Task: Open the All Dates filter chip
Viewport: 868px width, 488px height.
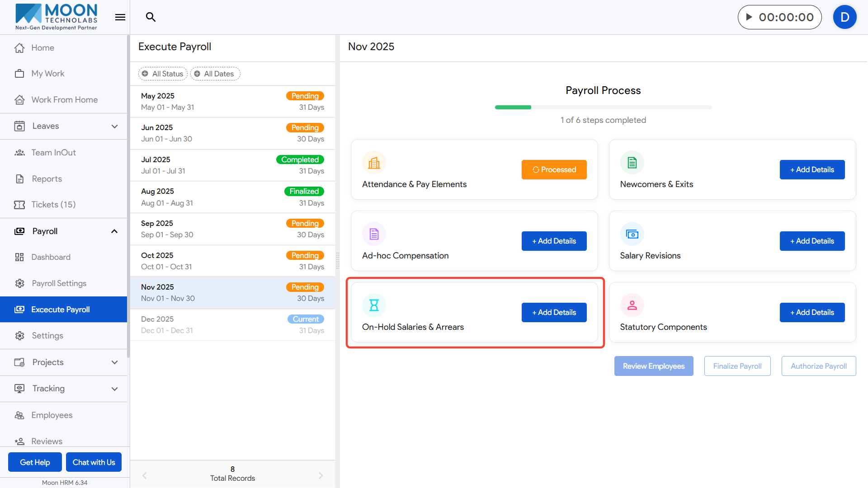Action: pos(215,74)
